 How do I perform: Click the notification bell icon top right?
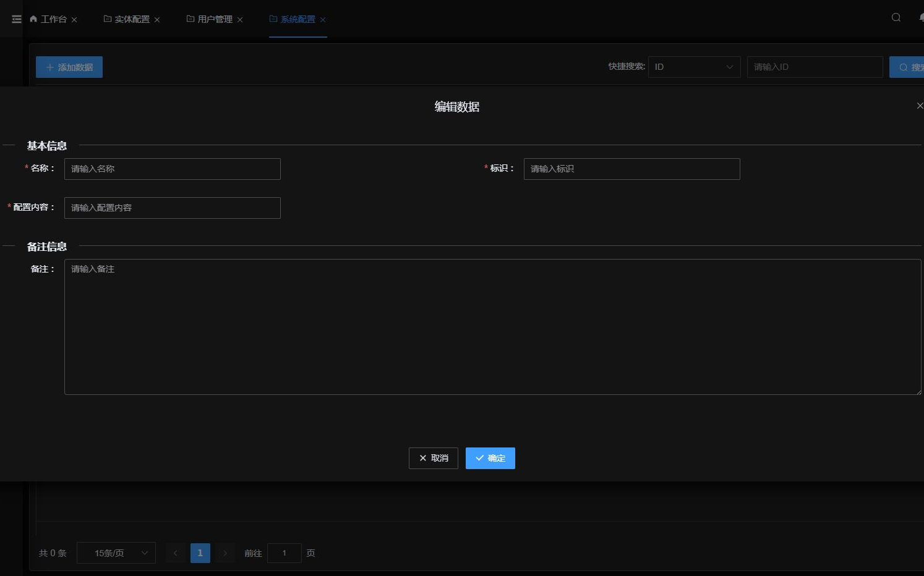tap(922, 19)
